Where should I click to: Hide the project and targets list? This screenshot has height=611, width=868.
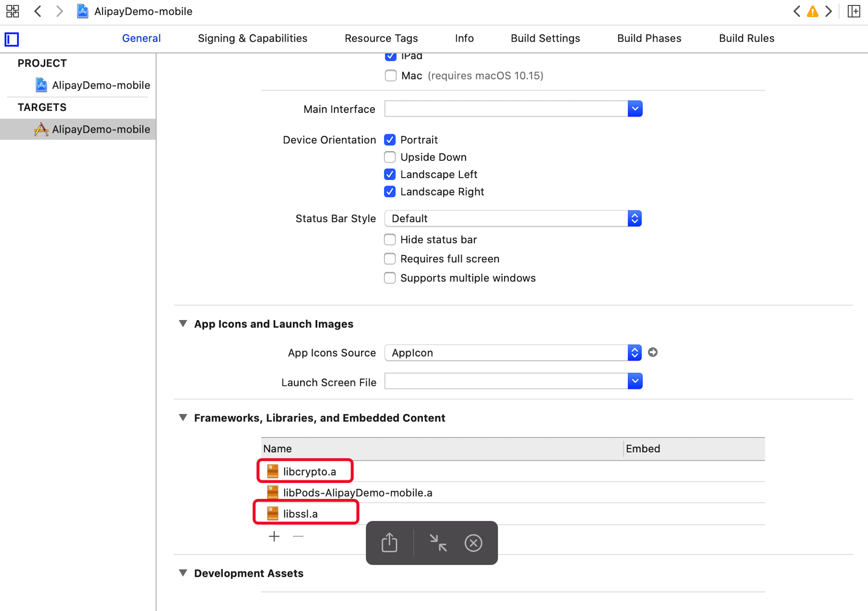pos(12,39)
